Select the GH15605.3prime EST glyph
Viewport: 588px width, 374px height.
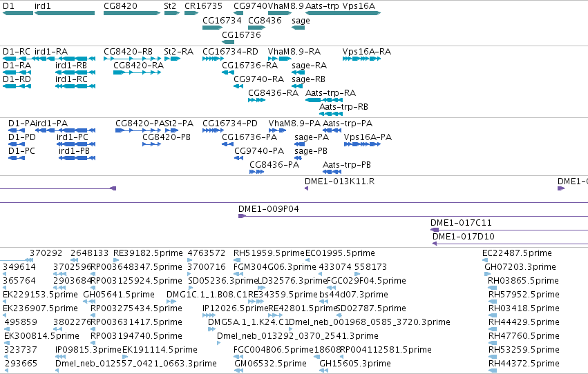pyautogui.click(x=323, y=371)
